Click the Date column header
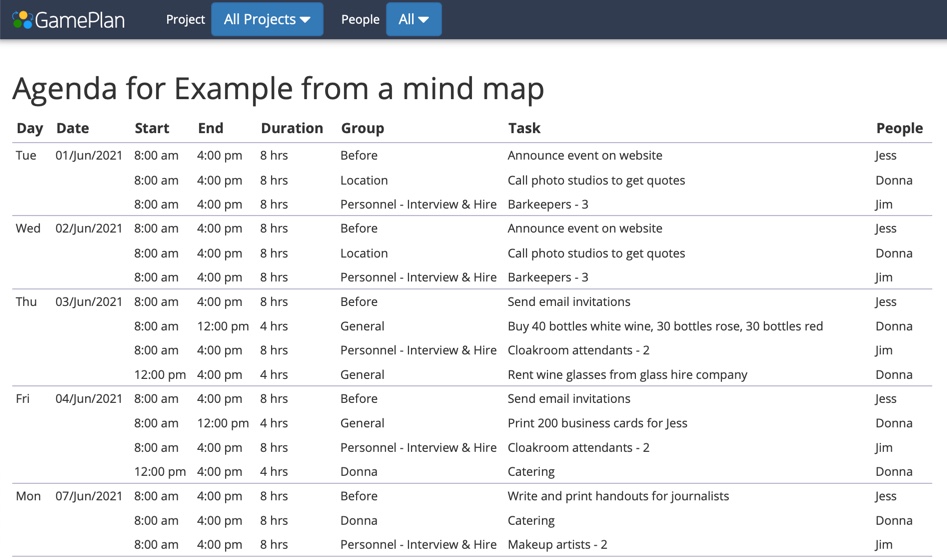The height and width of the screenshot is (558, 947). [x=72, y=128]
